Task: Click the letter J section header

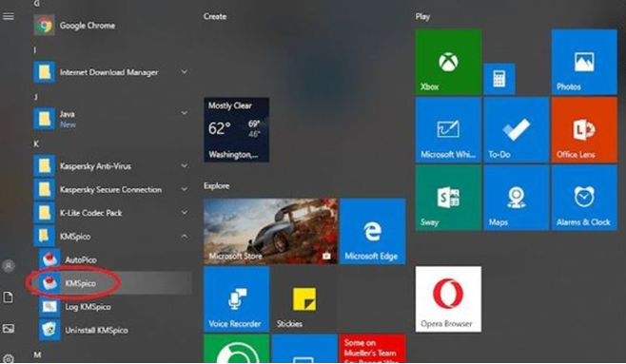Action: (x=36, y=97)
